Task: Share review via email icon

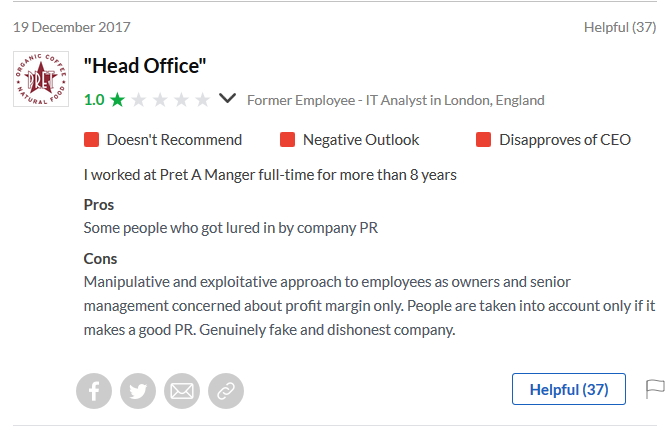Action: [182, 391]
